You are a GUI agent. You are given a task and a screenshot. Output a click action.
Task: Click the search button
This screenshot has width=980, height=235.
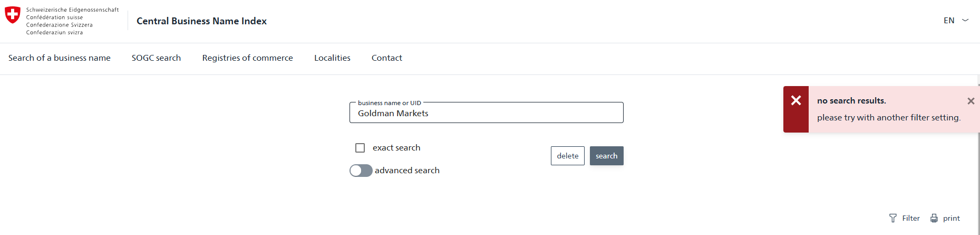click(606, 156)
